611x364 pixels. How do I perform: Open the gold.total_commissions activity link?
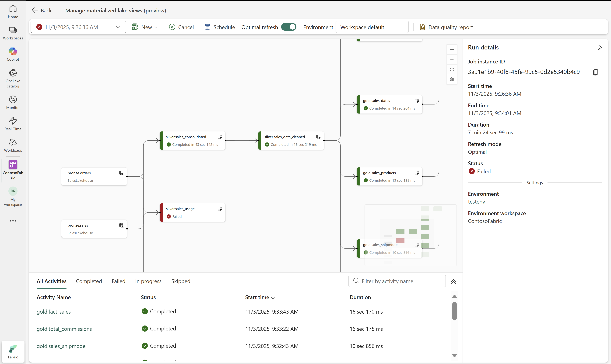(64, 329)
